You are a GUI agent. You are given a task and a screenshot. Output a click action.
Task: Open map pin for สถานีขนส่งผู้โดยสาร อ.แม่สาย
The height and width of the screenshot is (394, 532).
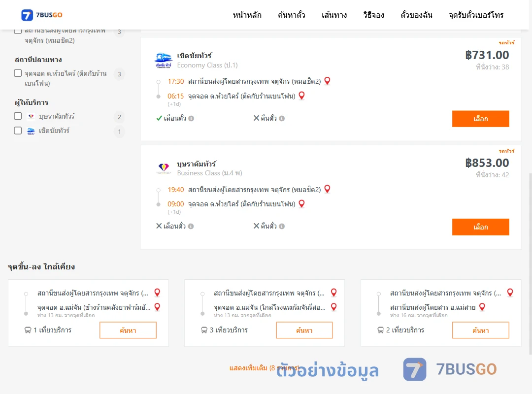tap(482, 307)
